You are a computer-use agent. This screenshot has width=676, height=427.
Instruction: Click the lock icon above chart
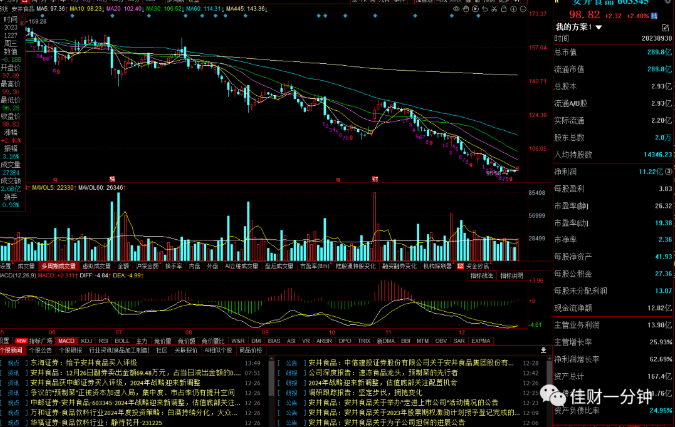504,9
